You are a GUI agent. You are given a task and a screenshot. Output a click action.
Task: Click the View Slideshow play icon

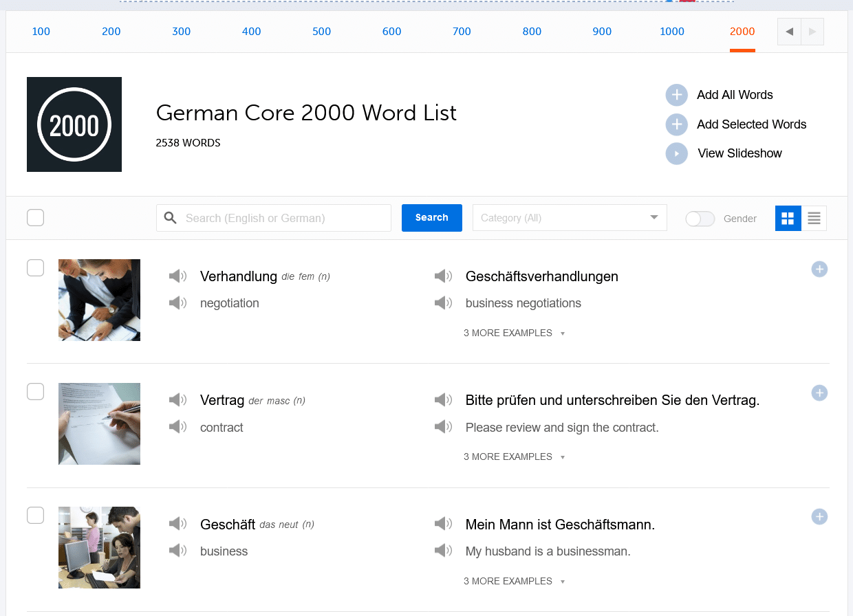pos(676,153)
